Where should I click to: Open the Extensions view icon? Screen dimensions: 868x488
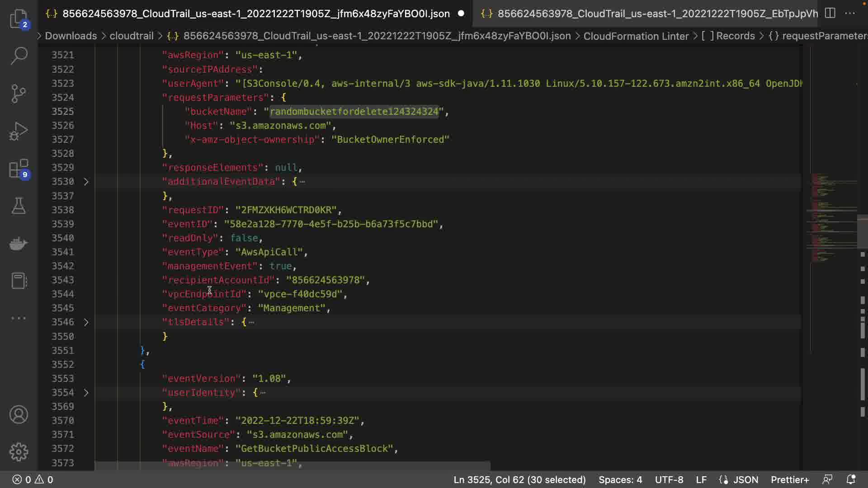coord(19,169)
